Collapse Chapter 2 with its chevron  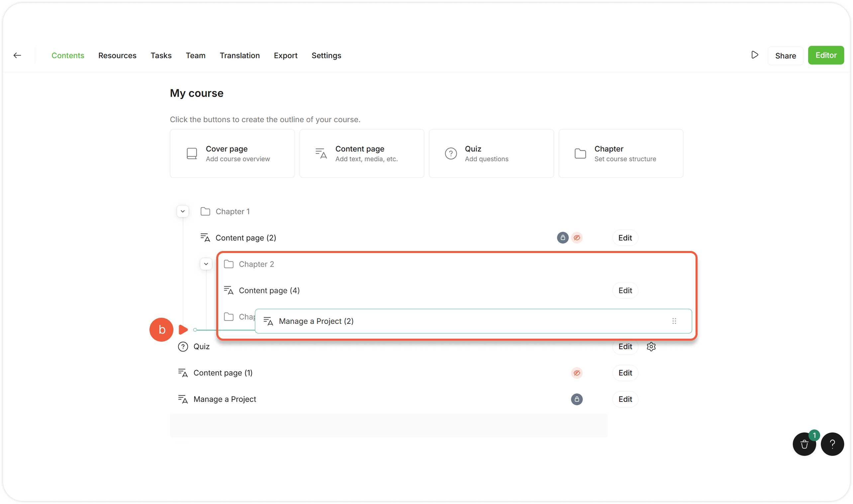pos(206,264)
